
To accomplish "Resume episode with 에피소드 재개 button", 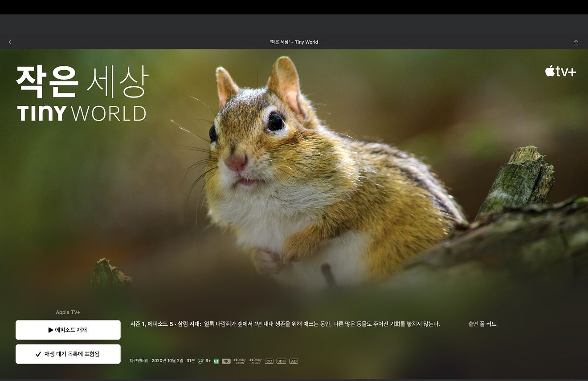I will click(x=68, y=330).
